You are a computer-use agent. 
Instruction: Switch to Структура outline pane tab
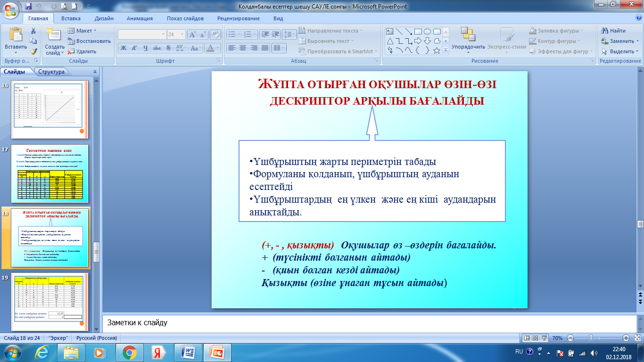click(x=51, y=72)
